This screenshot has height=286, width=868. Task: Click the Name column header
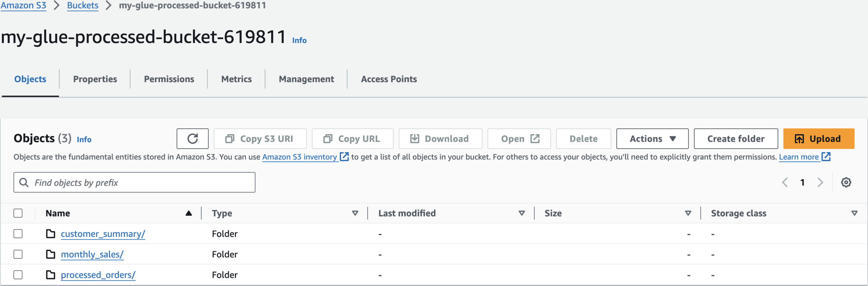click(58, 213)
